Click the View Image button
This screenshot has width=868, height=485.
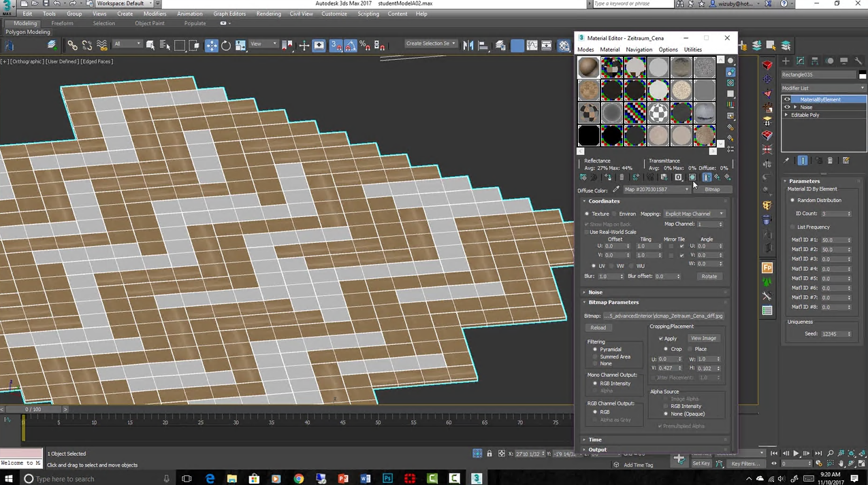(703, 338)
